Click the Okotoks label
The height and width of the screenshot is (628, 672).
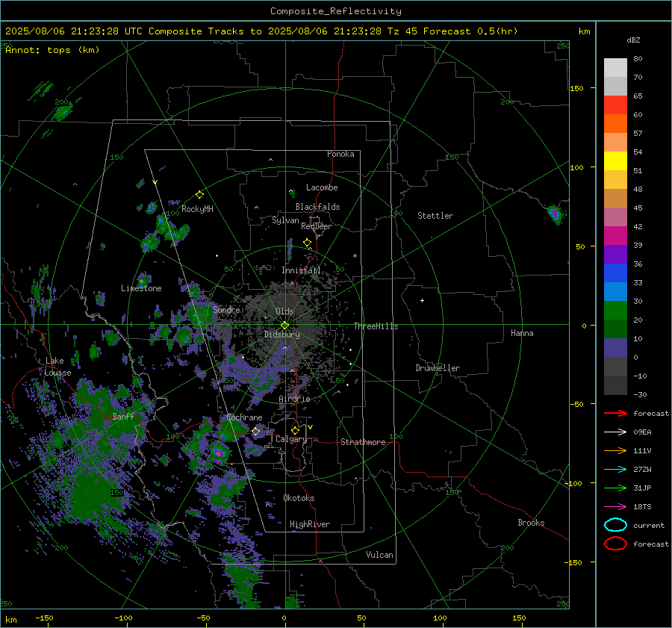pos(299,498)
